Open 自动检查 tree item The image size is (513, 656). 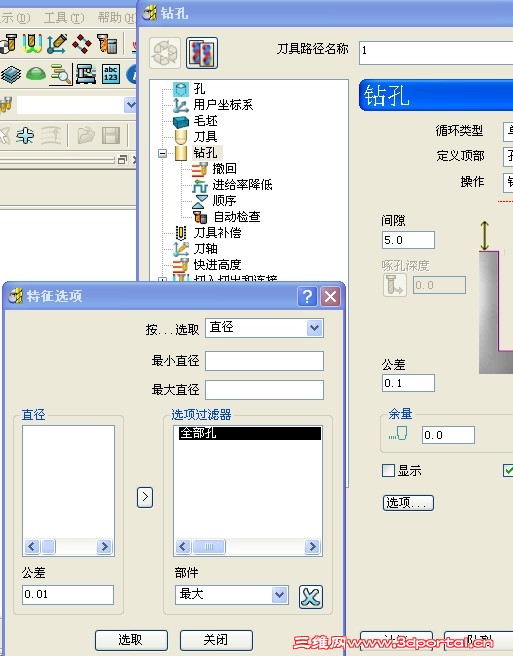[x=237, y=217]
